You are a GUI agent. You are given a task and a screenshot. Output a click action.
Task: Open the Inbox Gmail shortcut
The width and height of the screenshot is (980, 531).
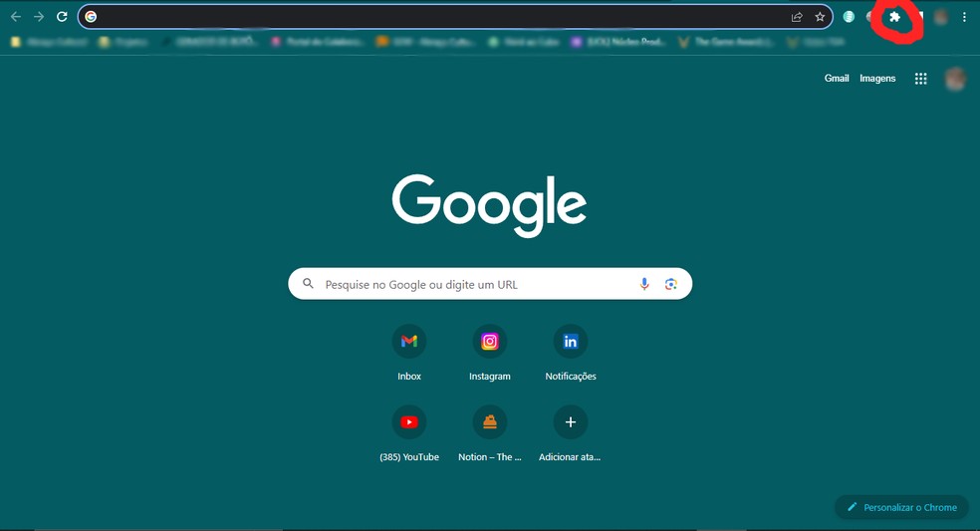tap(409, 352)
